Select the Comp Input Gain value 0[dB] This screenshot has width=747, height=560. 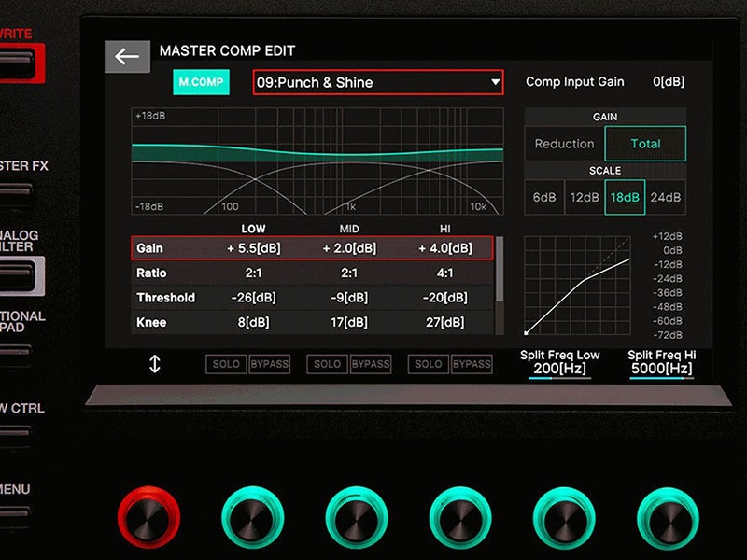point(669,82)
